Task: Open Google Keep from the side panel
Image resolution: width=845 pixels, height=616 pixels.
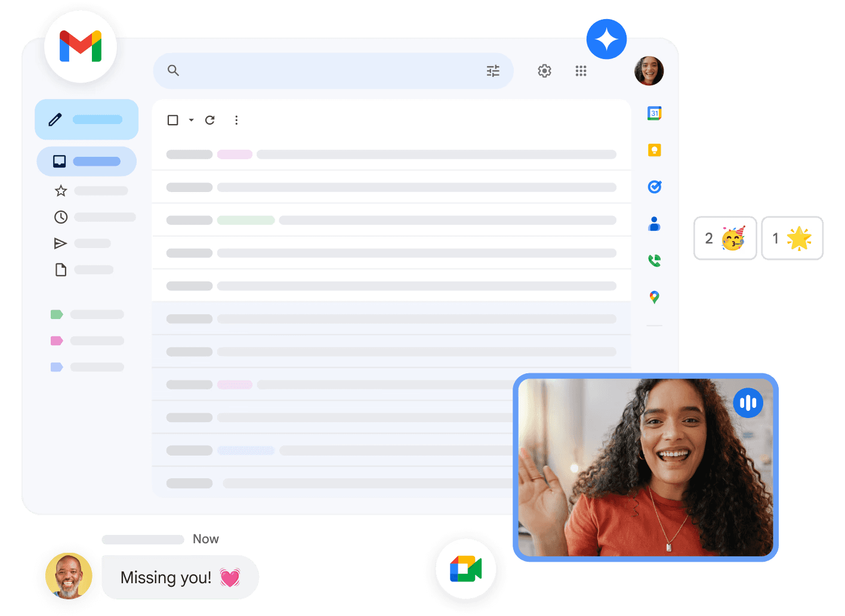Action: click(x=654, y=150)
